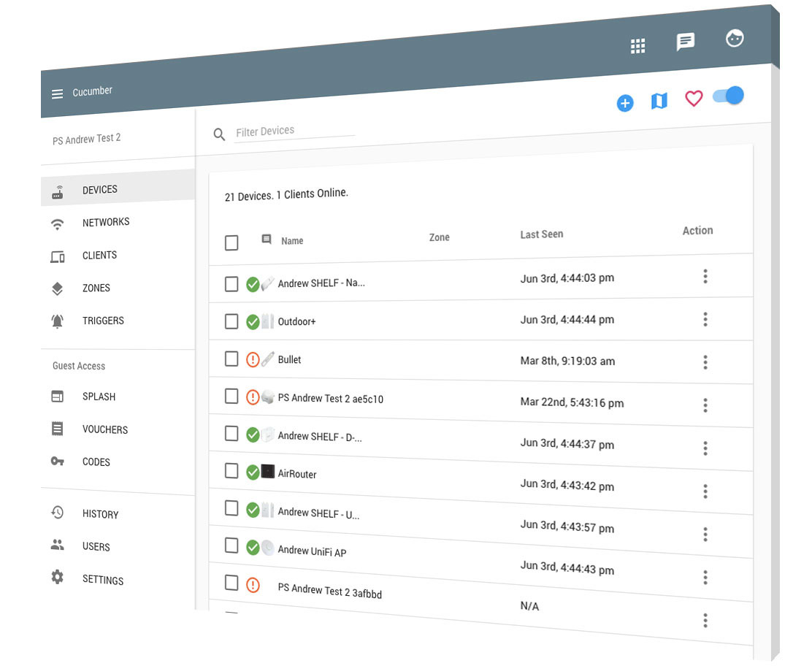
Task: Tick checkbox for PS Andrew Test 2 3afbbd
Action: click(231, 583)
